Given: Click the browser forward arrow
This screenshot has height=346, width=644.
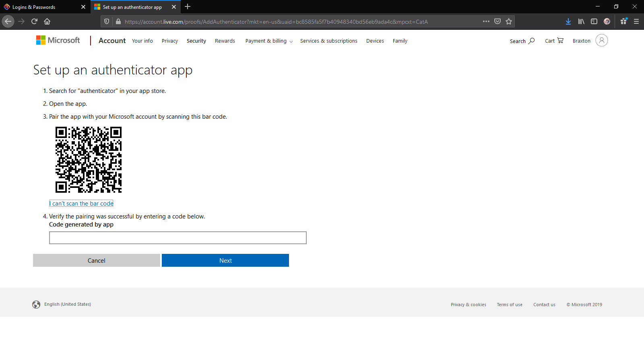Looking at the screenshot, I should tap(22, 21).
